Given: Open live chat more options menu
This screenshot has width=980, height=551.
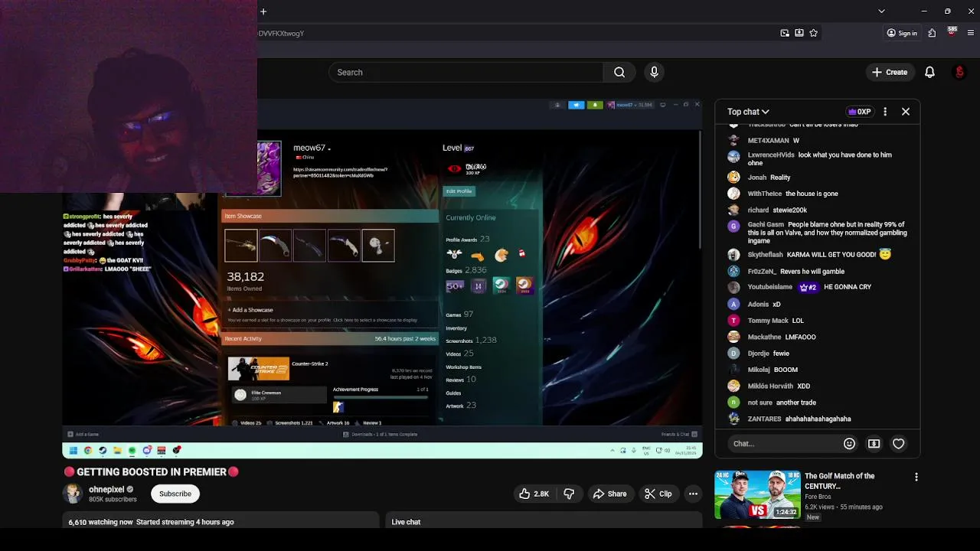Looking at the screenshot, I should click(885, 112).
